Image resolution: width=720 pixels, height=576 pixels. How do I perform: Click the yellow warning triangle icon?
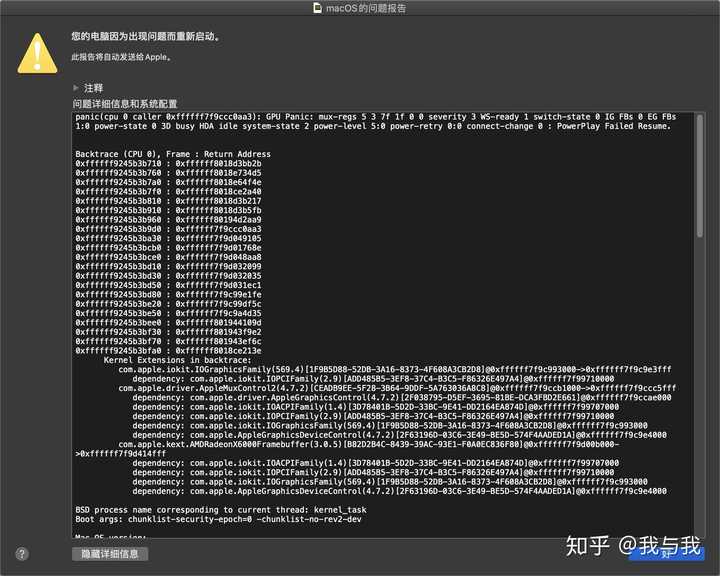[37, 53]
